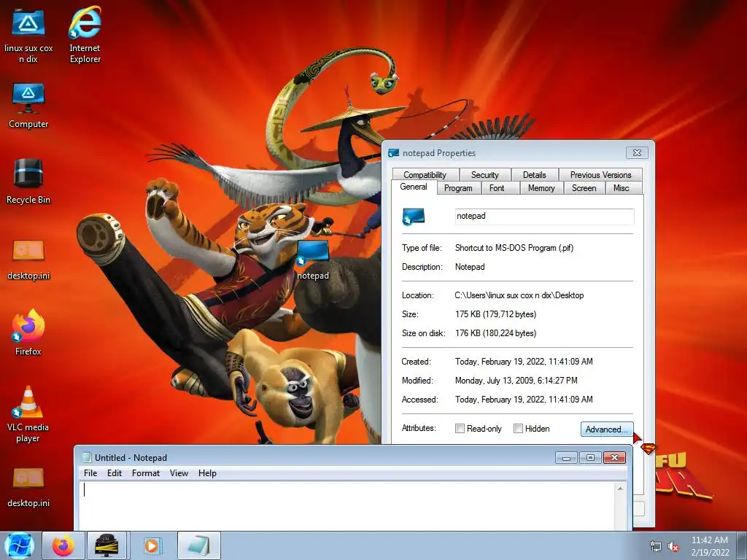Switch to the Program tab

458,188
